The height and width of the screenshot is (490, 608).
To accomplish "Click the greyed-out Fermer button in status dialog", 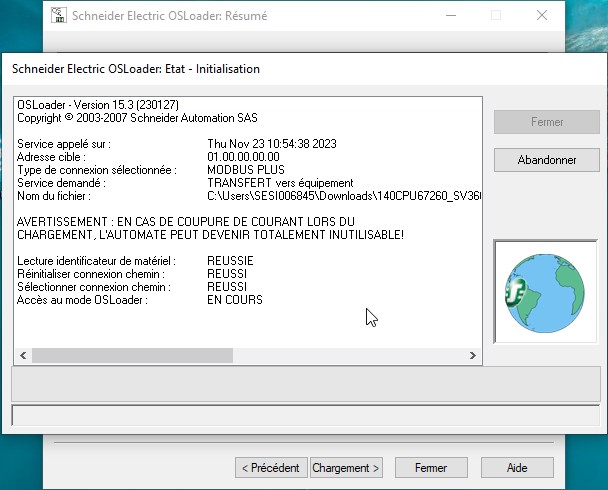I will (x=547, y=122).
